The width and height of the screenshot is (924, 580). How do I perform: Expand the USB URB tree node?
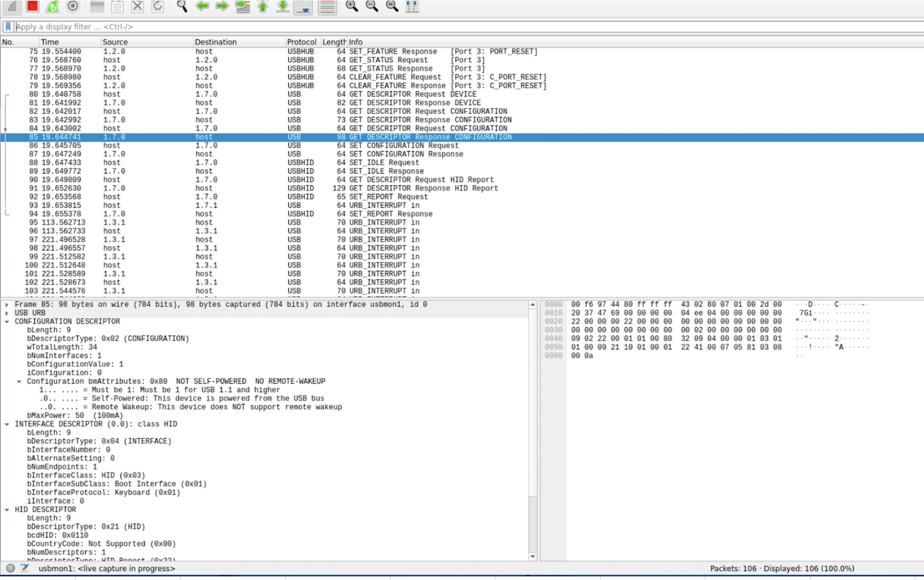pyautogui.click(x=7, y=313)
